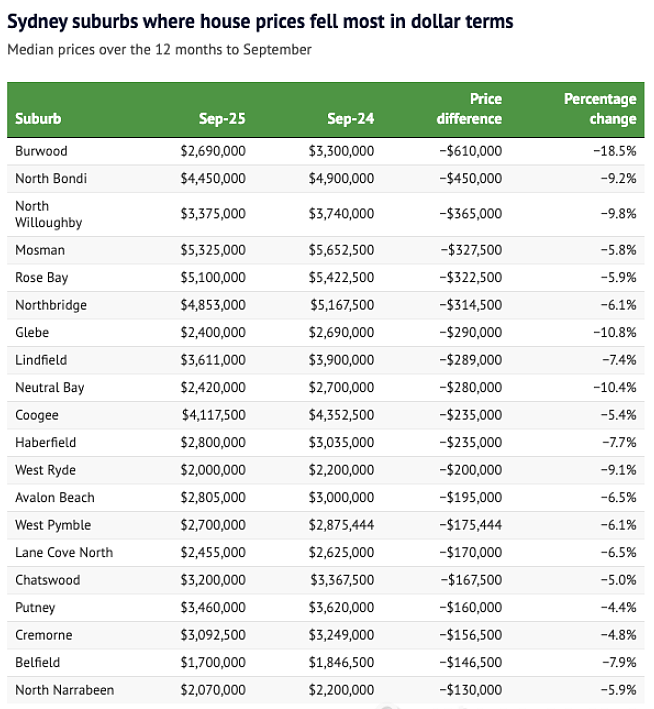
Task: Click the Chatswood suburb name
Action: coord(47,580)
